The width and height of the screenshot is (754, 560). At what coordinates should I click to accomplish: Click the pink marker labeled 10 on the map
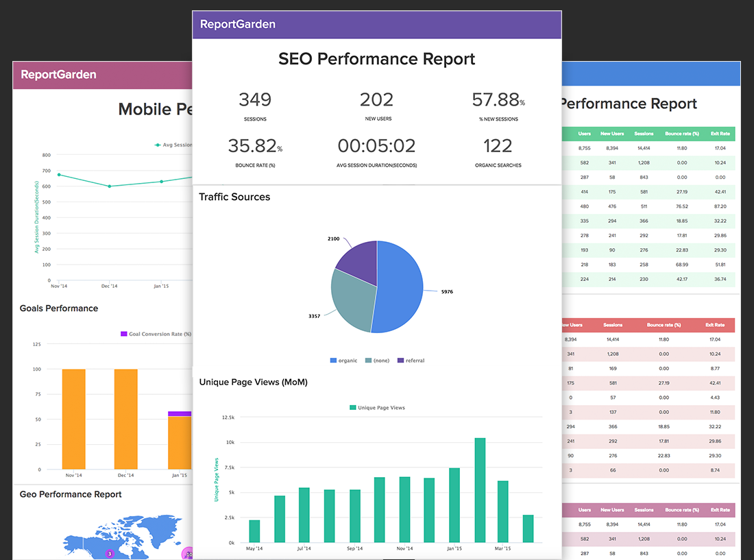188,554
